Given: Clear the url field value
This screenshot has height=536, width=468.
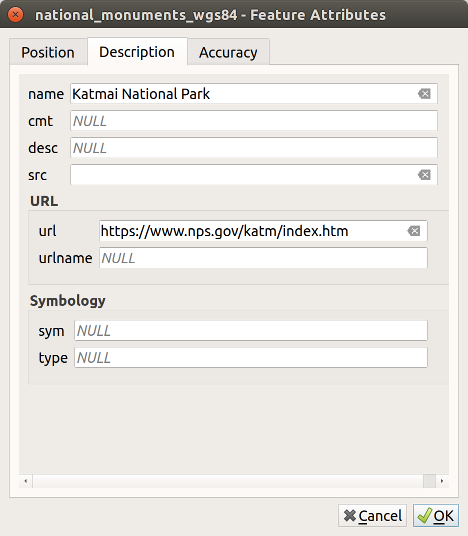Looking at the screenshot, I should click(414, 231).
